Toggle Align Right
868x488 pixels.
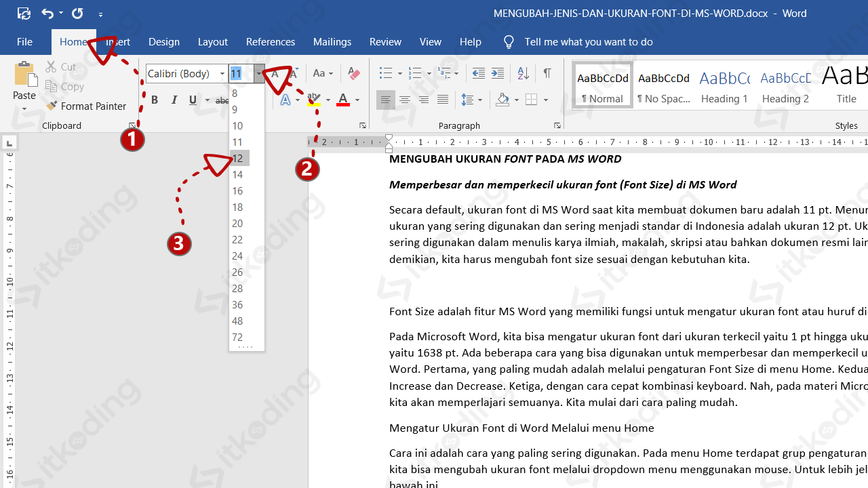(424, 100)
